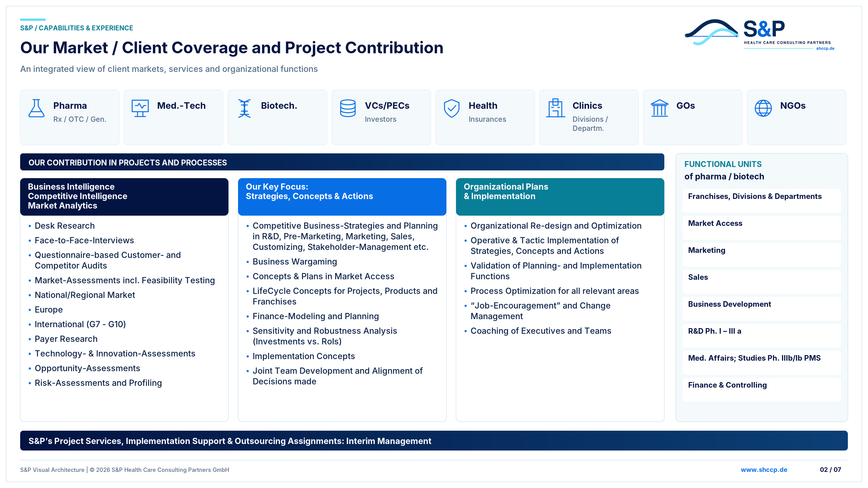This screenshot has width=868, height=488.
Task: Select the Clinics card title
Action: coord(587,105)
